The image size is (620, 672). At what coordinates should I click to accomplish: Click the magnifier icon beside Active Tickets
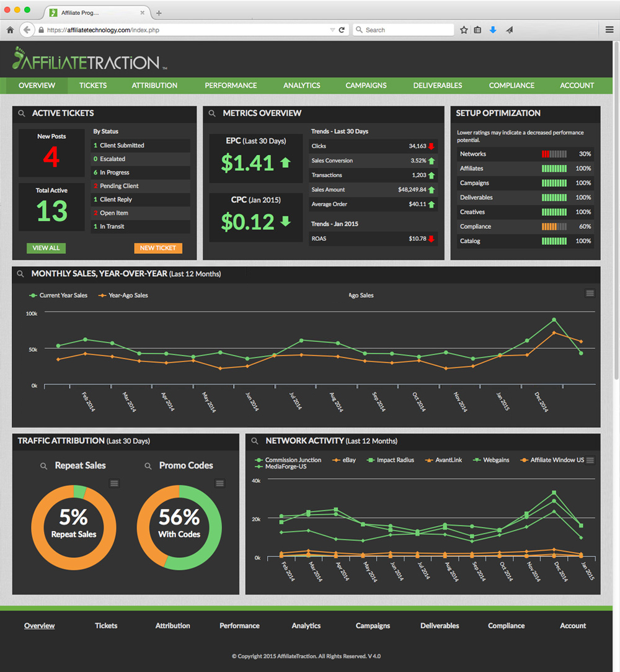22,114
